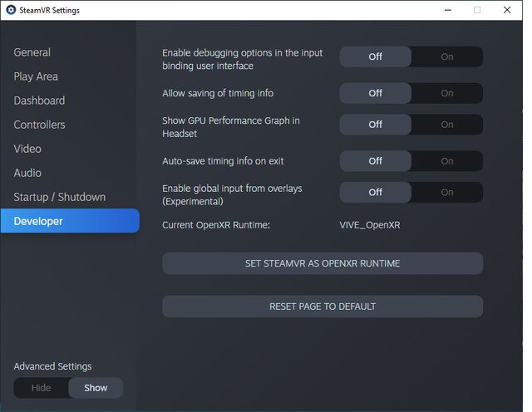Set Allow saving of timing info Off
532x412 pixels.
tap(375, 93)
